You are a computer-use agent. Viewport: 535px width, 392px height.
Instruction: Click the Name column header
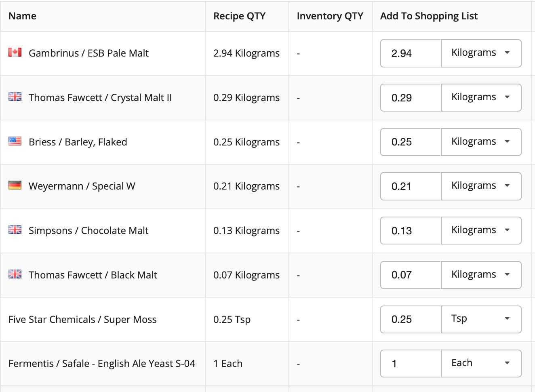(x=23, y=16)
